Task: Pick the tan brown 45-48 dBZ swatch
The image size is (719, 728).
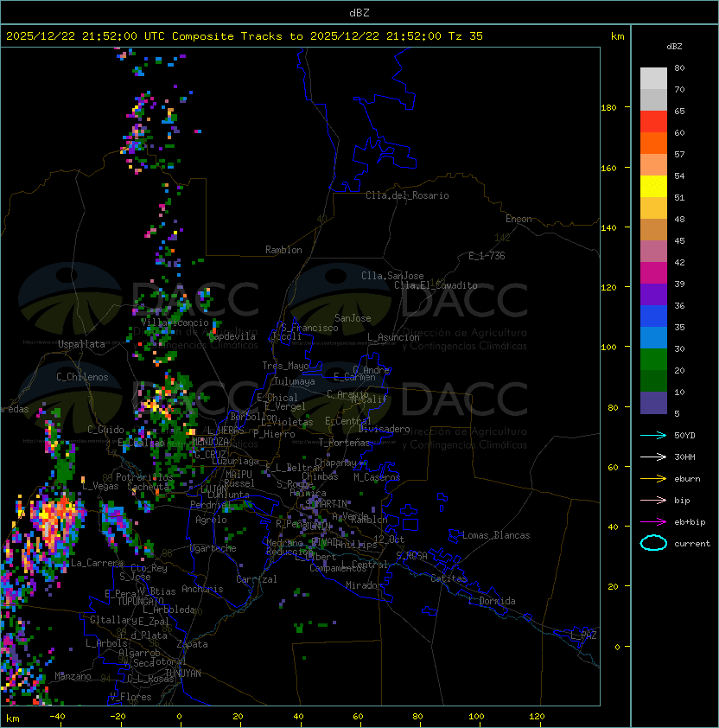Action: pos(653,229)
